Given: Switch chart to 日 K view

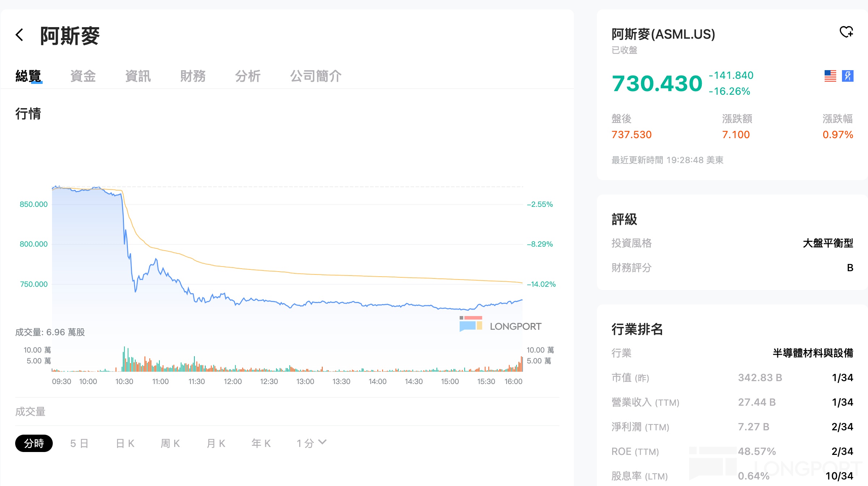Looking at the screenshot, I should (x=125, y=443).
